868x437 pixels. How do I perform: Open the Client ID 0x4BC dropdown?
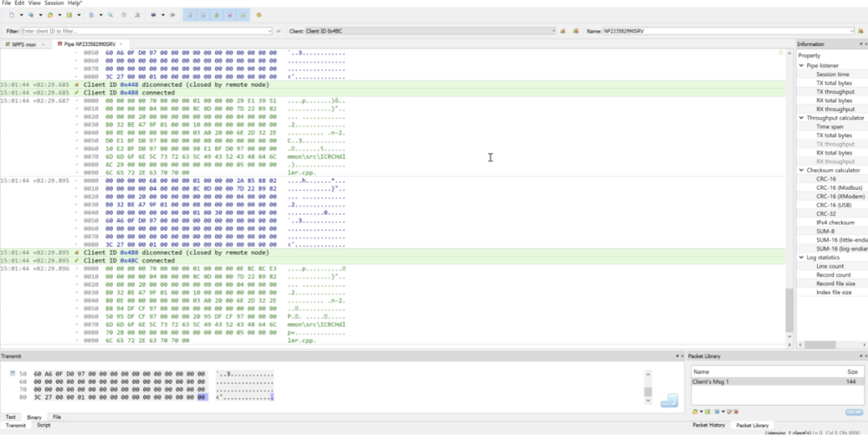click(x=431, y=31)
